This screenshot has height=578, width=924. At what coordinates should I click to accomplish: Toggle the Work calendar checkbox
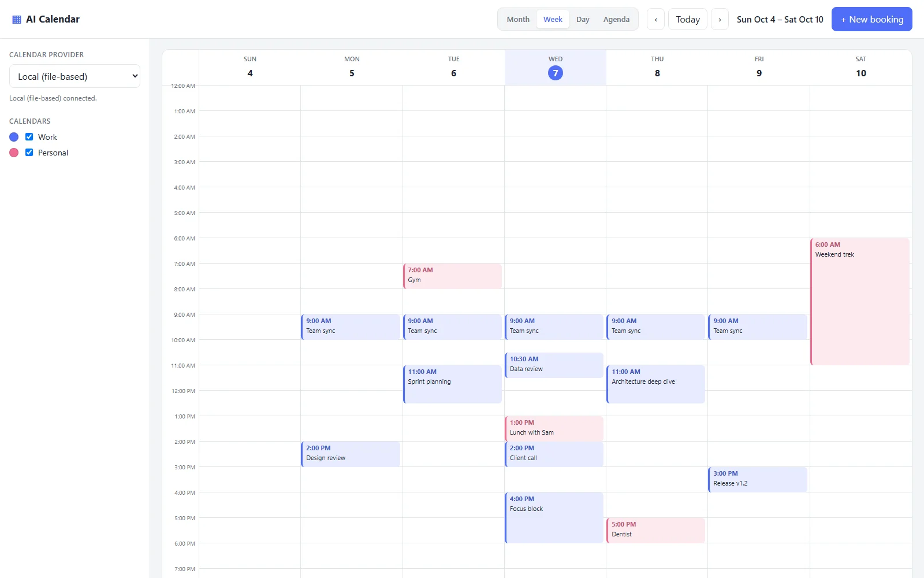[29, 137]
